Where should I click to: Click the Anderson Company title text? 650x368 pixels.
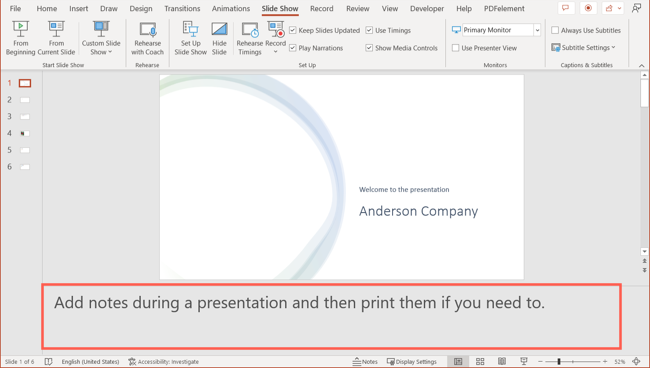[418, 211]
